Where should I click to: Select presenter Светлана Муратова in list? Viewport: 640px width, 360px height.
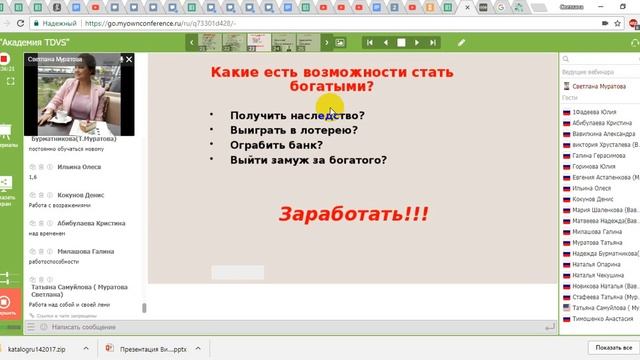pyautogui.click(x=600, y=86)
